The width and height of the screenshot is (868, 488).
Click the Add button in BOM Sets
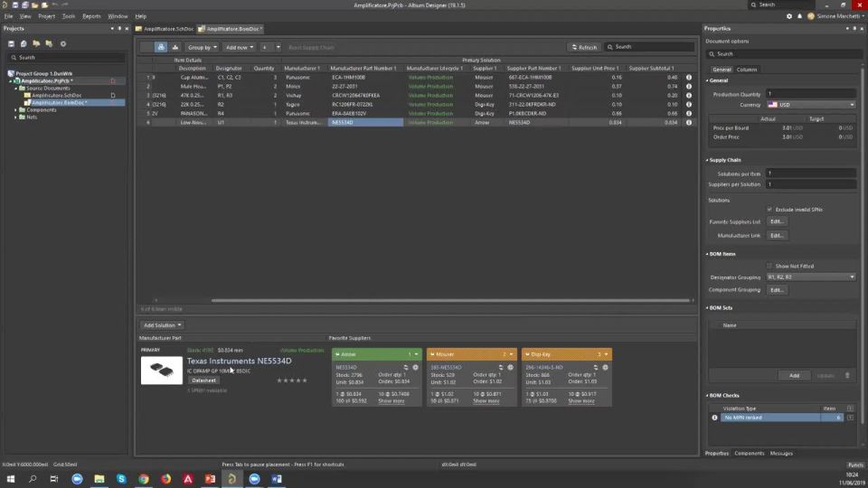794,376
